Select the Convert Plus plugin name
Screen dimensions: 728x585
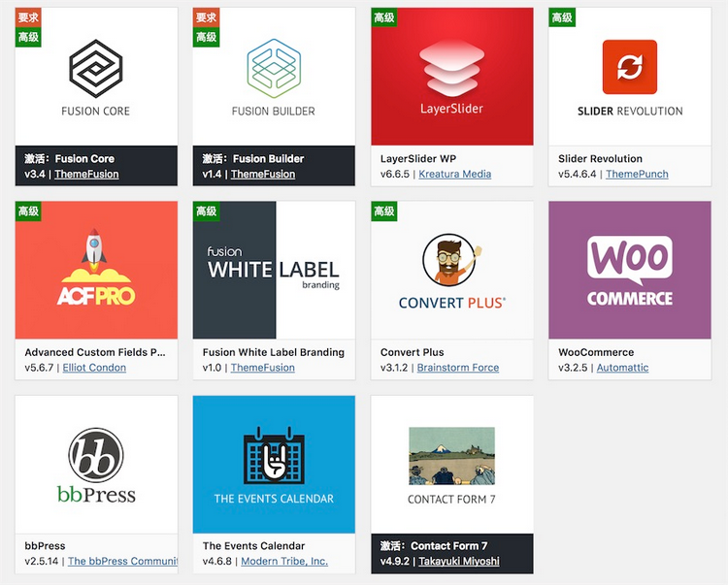click(413, 352)
